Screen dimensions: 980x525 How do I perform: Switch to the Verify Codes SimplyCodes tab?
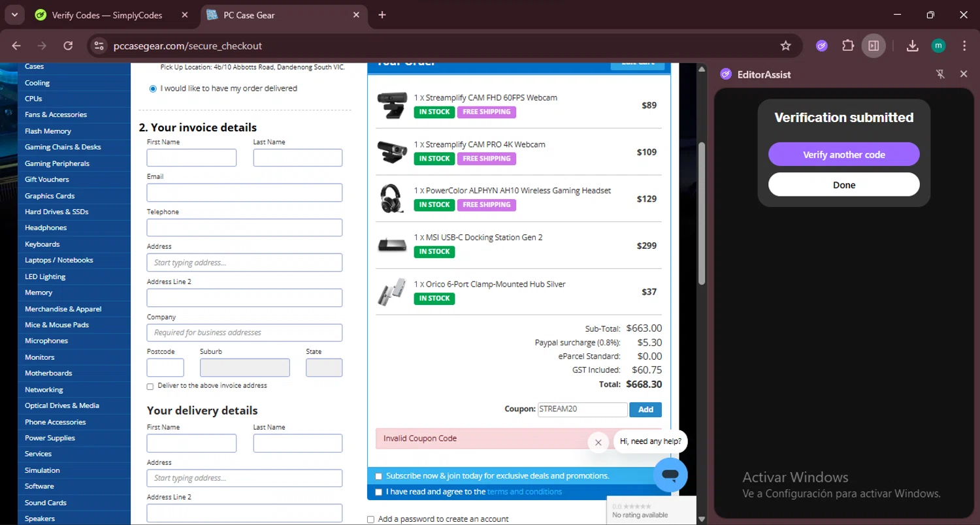click(x=107, y=15)
